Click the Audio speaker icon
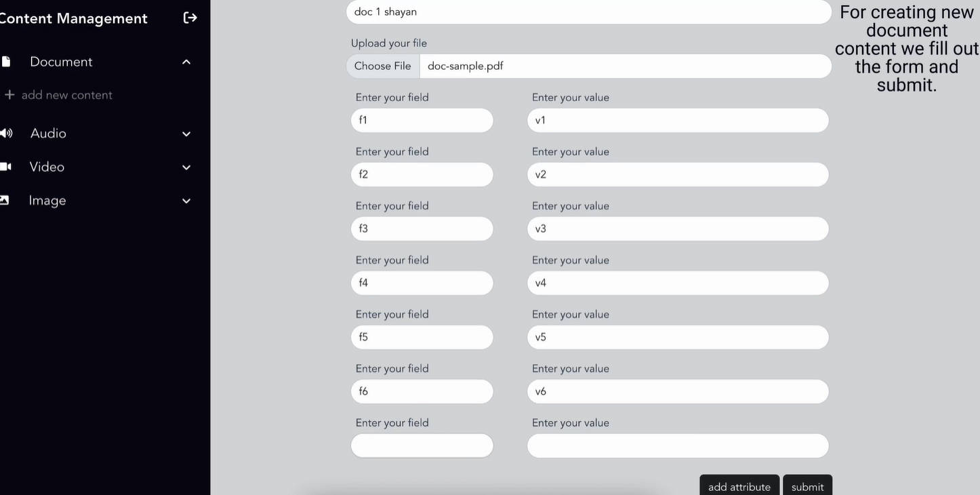This screenshot has width=980, height=495. pyautogui.click(x=6, y=133)
